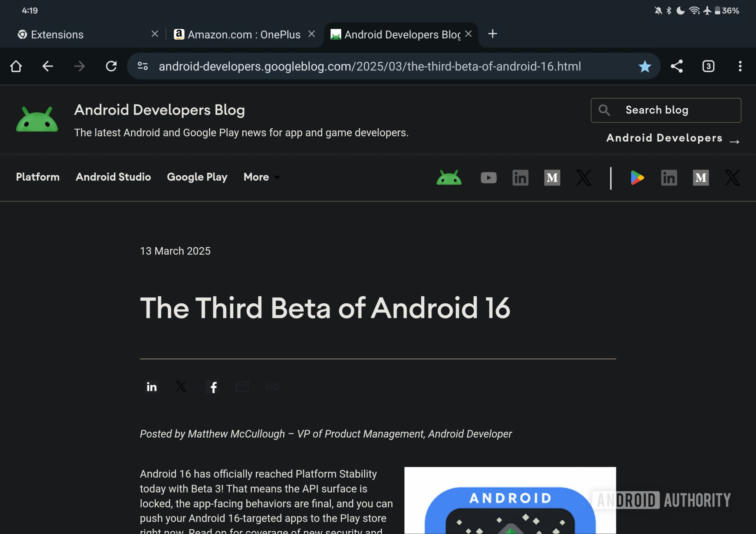Image resolution: width=756 pixels, height=534 pixels.
Task: Click the share icon in the address bar
Action: (677, 66)
